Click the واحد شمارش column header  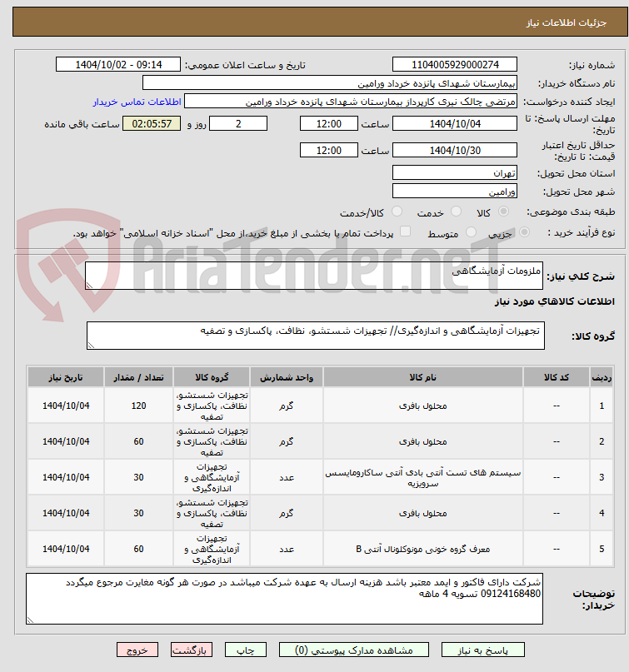[287, 377]
